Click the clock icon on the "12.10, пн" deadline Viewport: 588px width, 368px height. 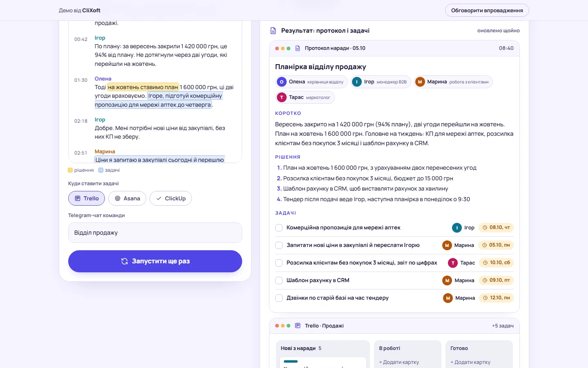[x=486, y=298]
